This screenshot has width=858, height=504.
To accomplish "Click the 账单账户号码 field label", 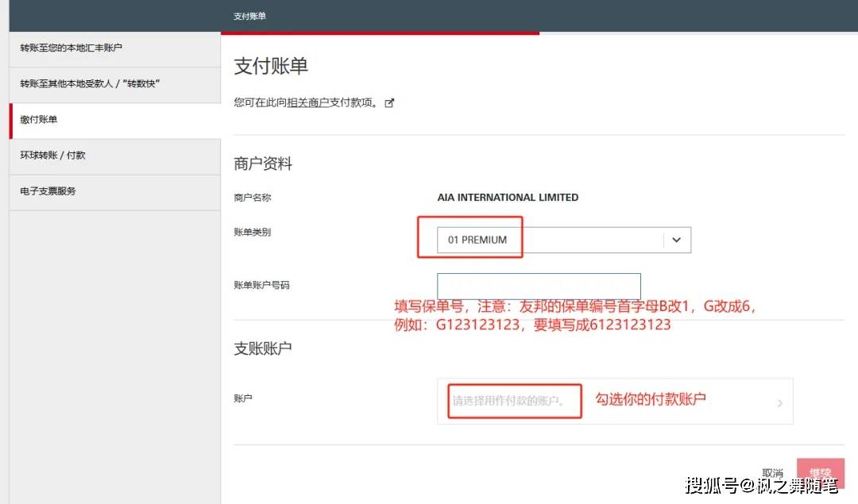I will click(x=261, y=285).
